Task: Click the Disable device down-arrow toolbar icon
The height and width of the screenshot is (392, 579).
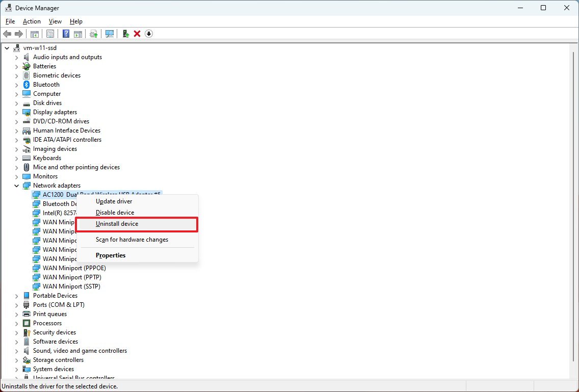Action: coord(149,34)
